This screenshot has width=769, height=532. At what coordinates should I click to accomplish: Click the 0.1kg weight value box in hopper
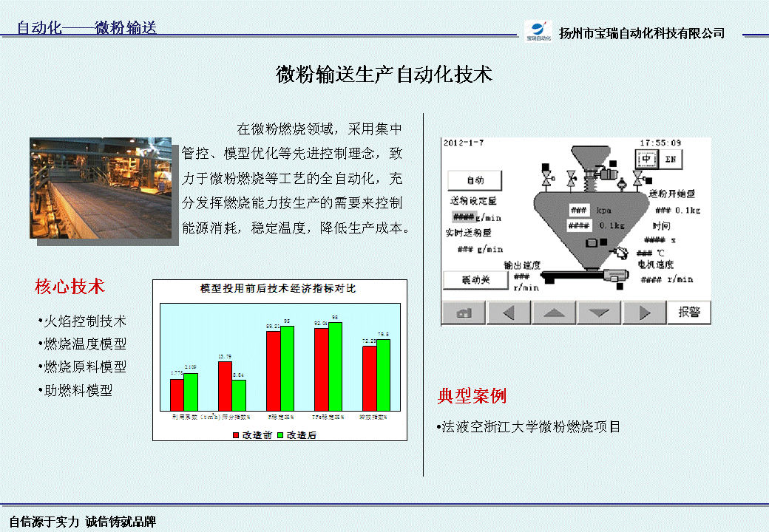pyautogui.click(x=578, y=225)
